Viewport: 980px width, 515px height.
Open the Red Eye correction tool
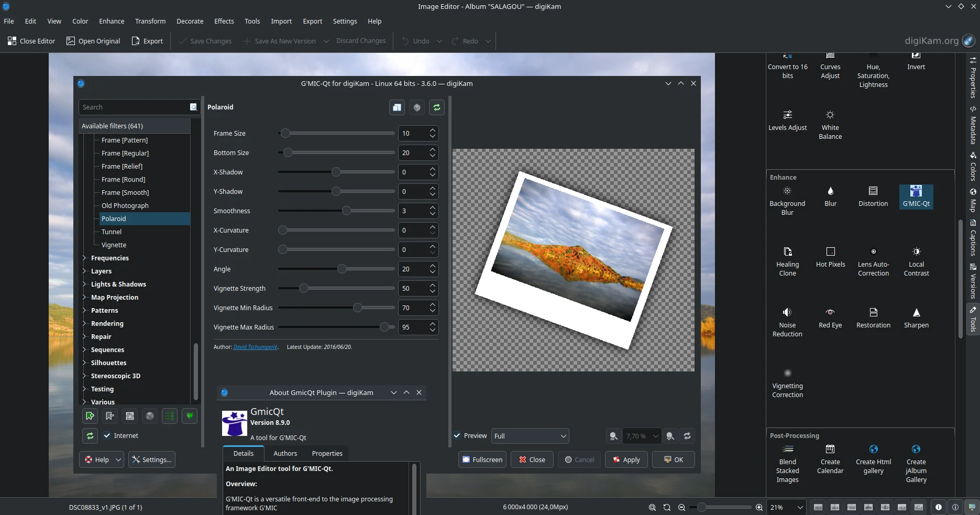pos(830,316)
